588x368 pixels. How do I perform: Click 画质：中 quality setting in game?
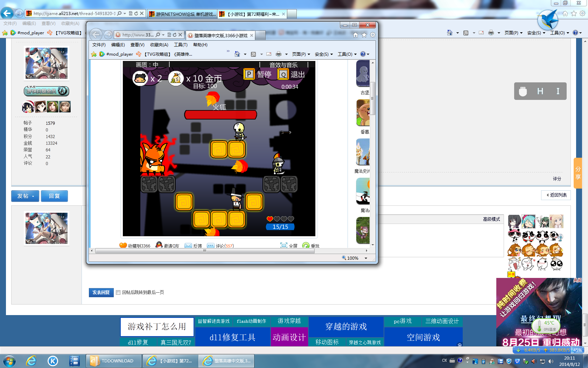coord(147,65)
